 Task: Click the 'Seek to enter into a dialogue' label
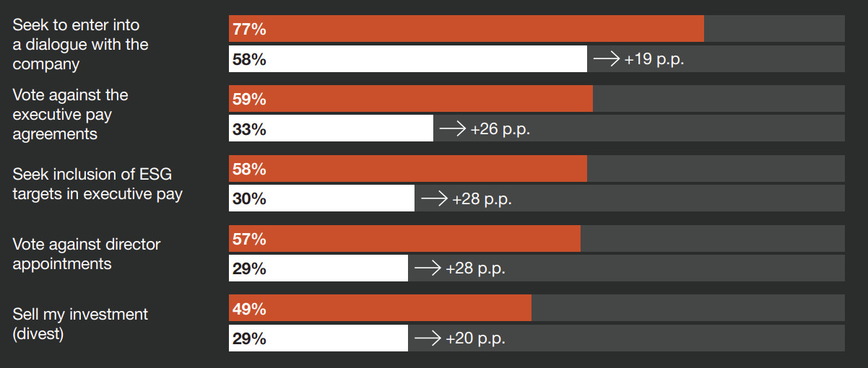point(80,45)
